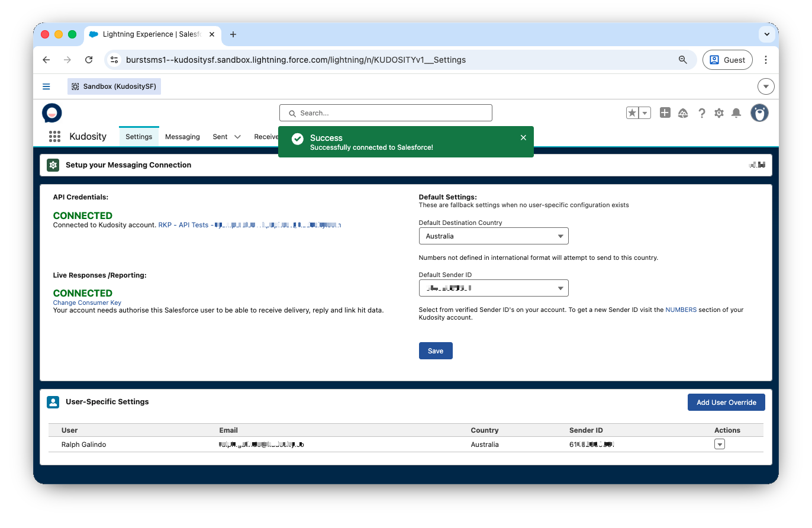
Task: Open the Notifications bell icon
Action: point(736,112)
